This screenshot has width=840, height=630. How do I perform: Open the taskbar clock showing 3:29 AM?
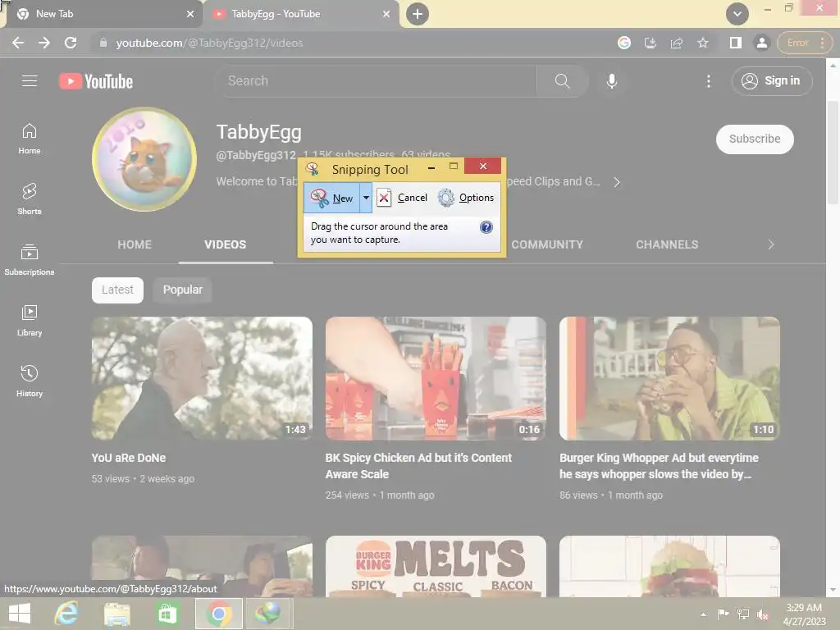804,614
